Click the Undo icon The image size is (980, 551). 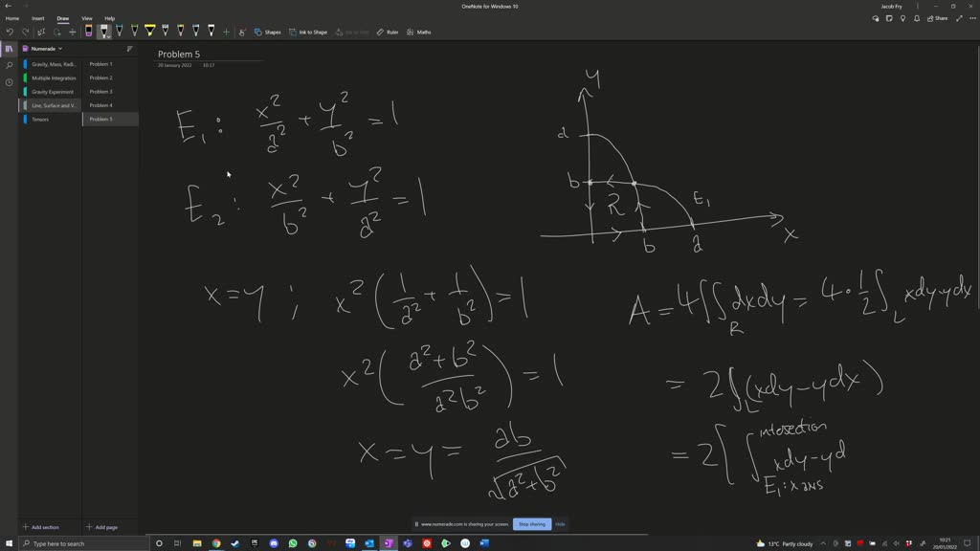(10, 32)
